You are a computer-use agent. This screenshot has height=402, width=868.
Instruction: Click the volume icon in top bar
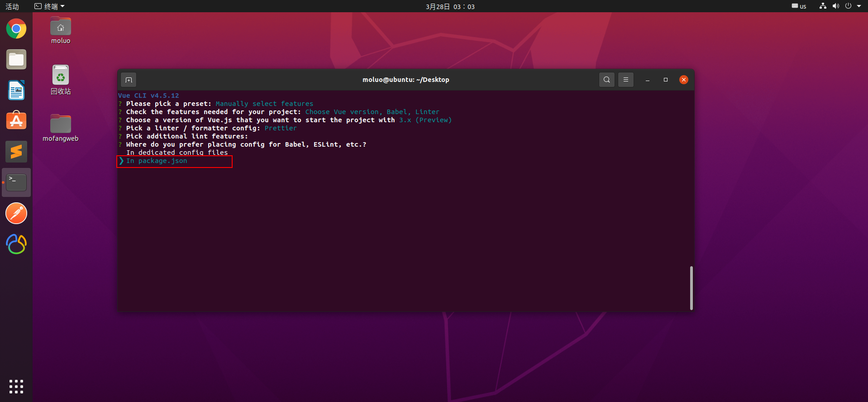coord(835,6)
